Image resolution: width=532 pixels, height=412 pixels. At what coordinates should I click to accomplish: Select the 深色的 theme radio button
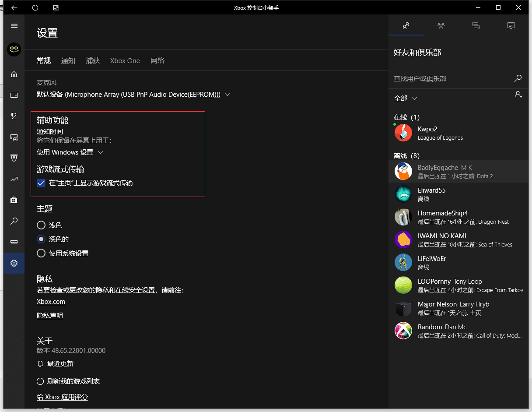tap(41, 239)
